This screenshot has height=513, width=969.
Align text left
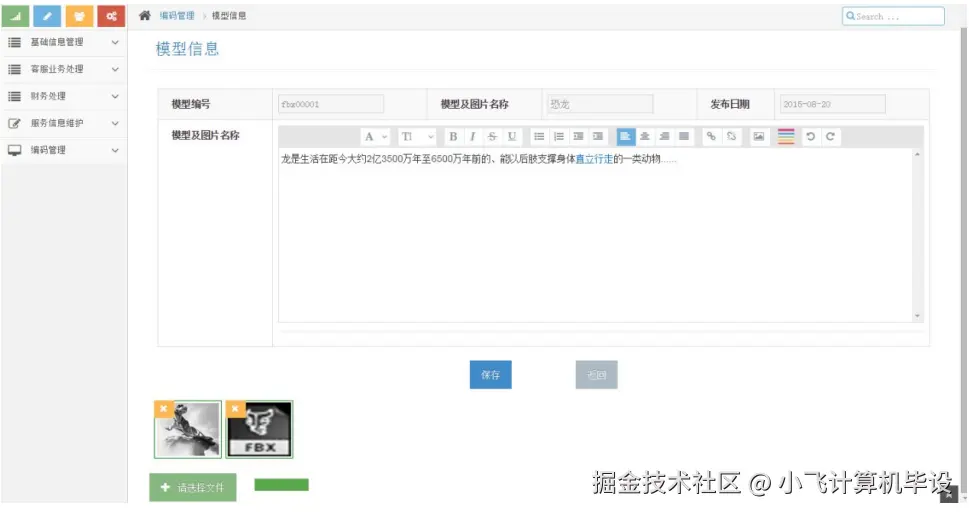625,137
